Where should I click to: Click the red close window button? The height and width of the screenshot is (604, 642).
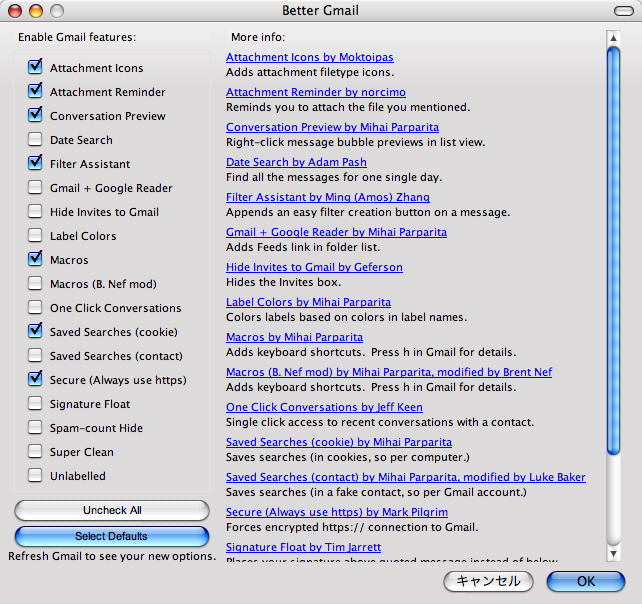pyautogui.click(x=15, y=11)
